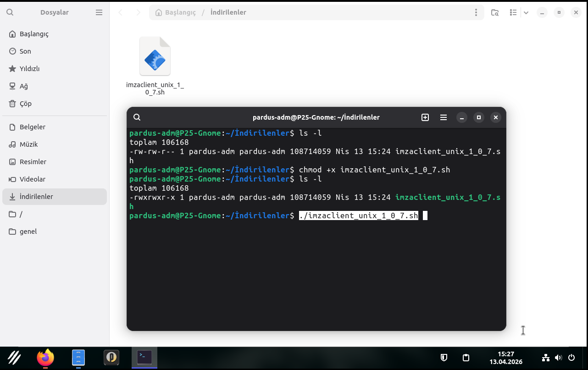Open volume control tray icon
The height and width of the screenshot is (370, 588).
(558, 358)
